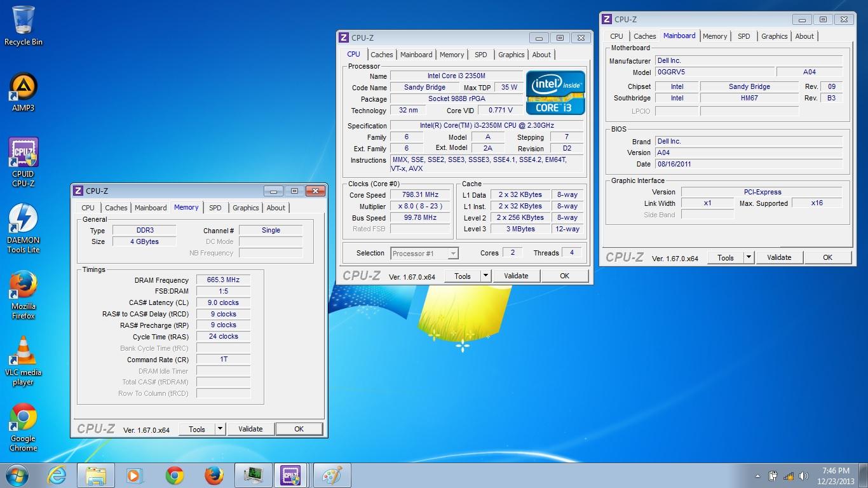Click the Socket 988B rPGA package value
This screenshot has height=488, width=868.
pos(456,99)
